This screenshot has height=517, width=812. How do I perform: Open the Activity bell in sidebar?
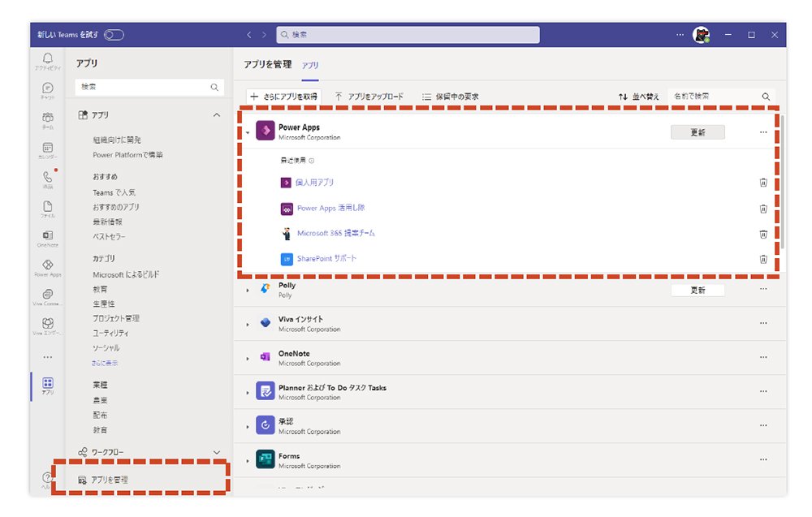pos(48,61)
